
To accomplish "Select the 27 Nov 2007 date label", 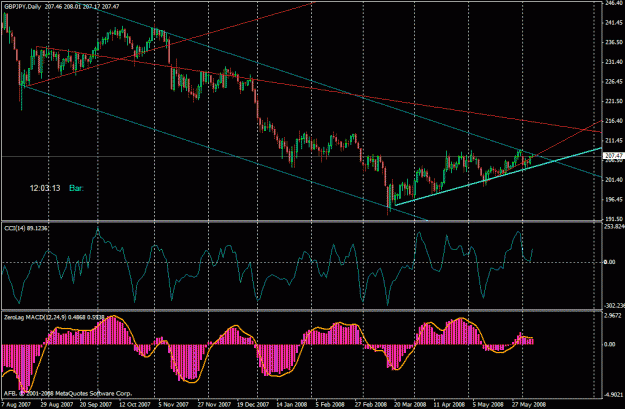I will coord(213,404).
